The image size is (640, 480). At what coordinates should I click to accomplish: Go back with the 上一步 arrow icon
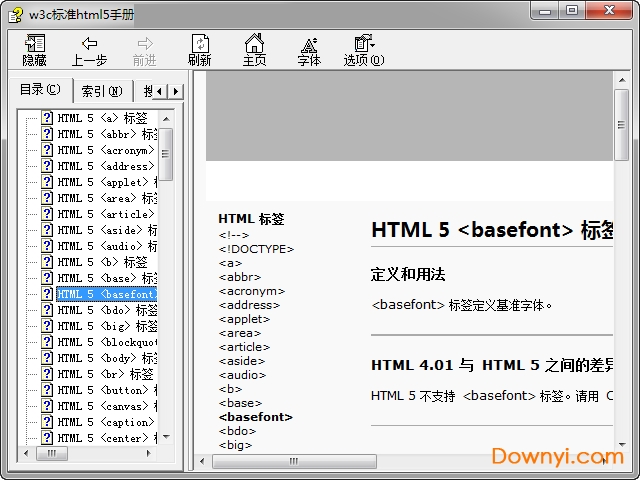pyautogui.click(x=89, y=43)
